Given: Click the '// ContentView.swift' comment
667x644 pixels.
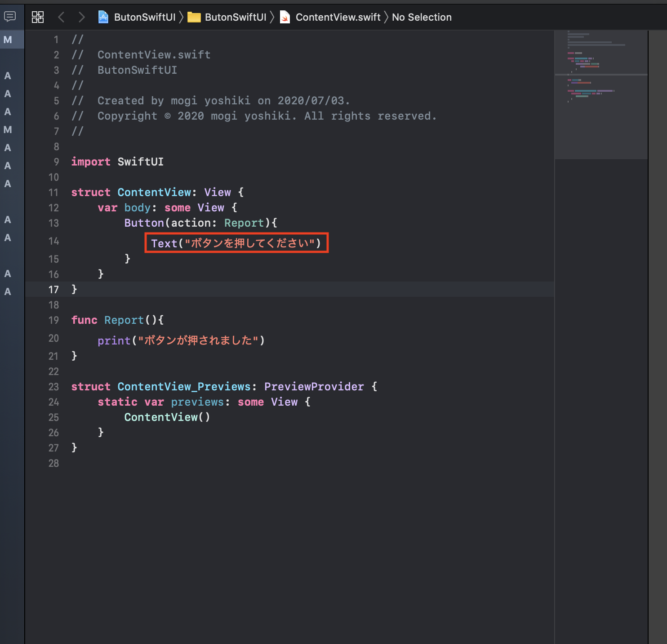Looking at the screenshot, I should coord(141,55).
